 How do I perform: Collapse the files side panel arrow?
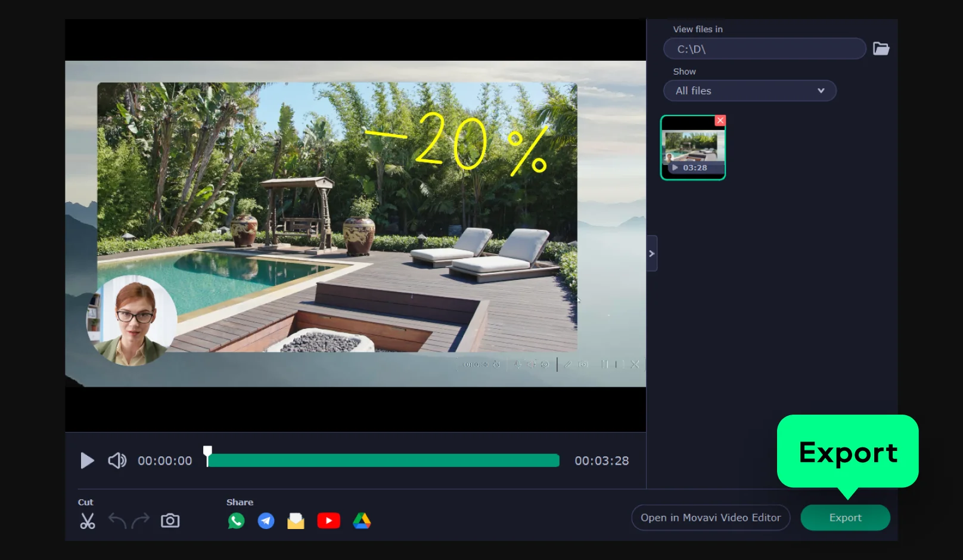click(x=652, y=254)
